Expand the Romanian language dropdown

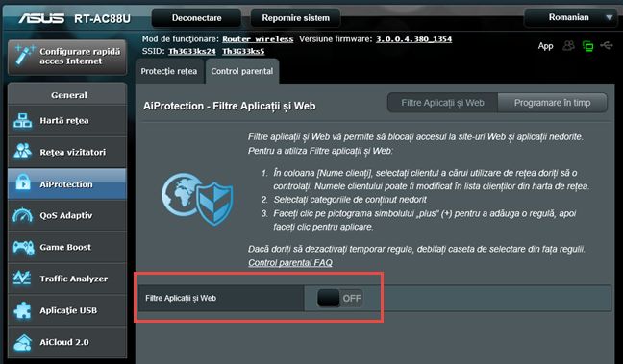point(570,17)
